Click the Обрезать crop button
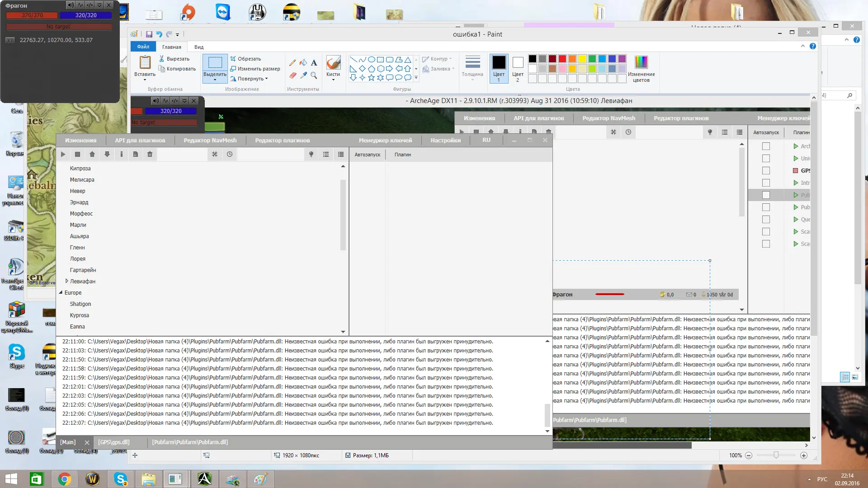The image size is (868, 488). (x=245, y=59)
